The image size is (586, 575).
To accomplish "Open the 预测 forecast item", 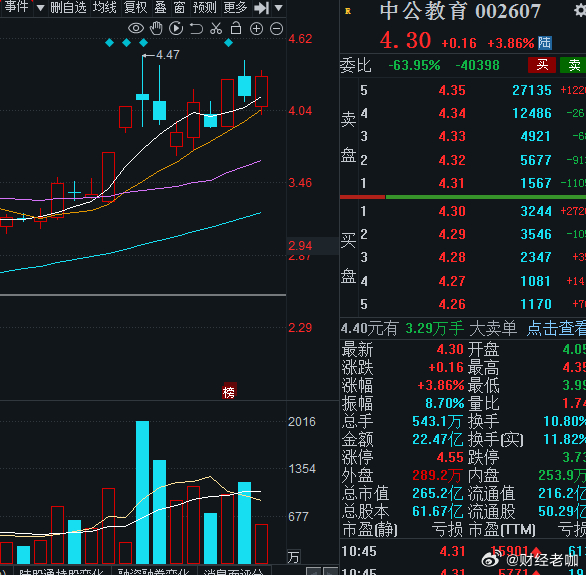I will [x=204, y=7].
